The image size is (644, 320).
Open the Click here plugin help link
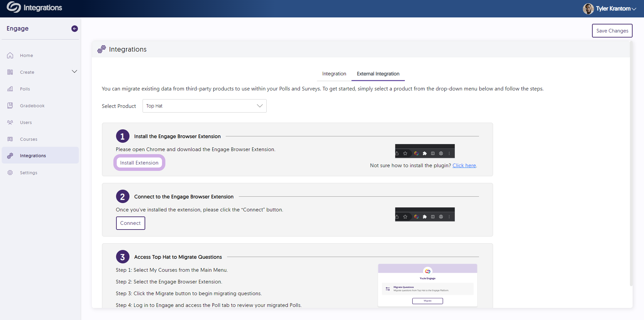click(464, 165)
